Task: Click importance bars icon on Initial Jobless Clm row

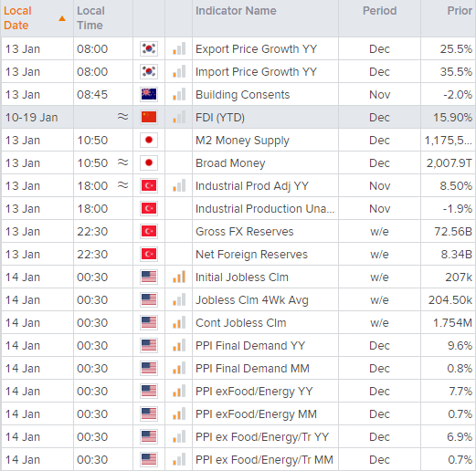Action: tap(179, 277)
